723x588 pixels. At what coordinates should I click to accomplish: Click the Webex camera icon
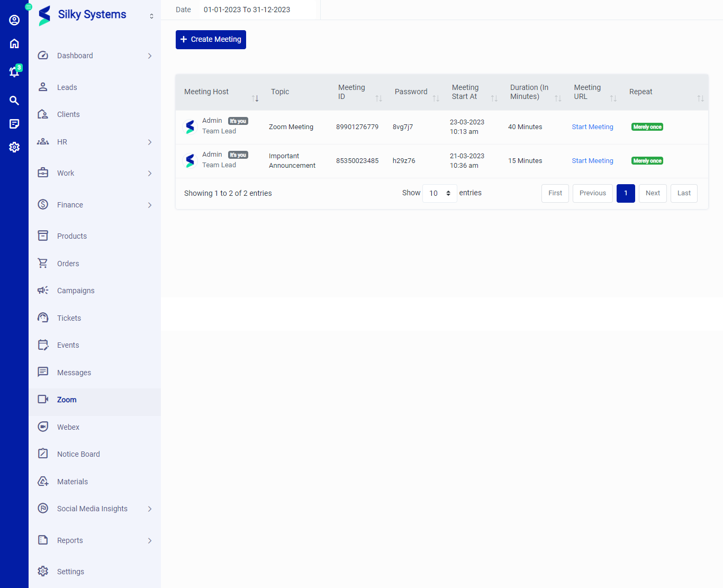(43, 427)
